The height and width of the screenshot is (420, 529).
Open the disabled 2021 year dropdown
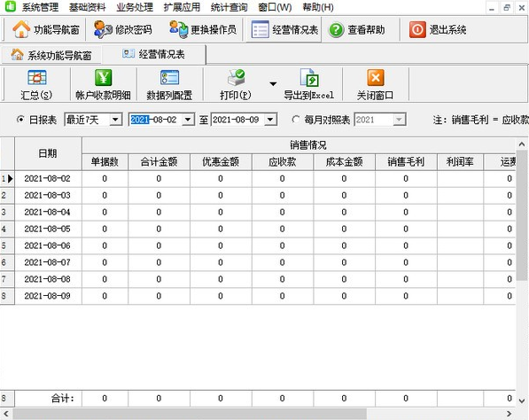[399, 120]
